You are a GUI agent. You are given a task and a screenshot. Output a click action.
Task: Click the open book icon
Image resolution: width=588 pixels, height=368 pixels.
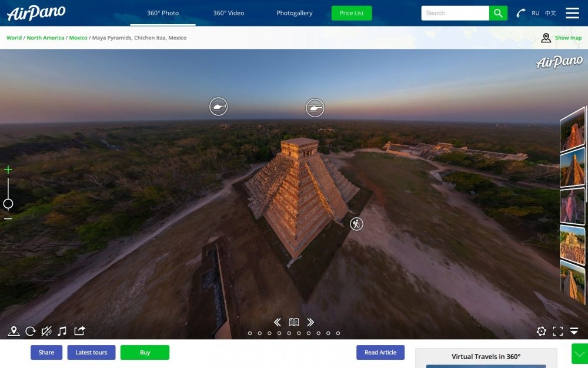tap(294, 322)
